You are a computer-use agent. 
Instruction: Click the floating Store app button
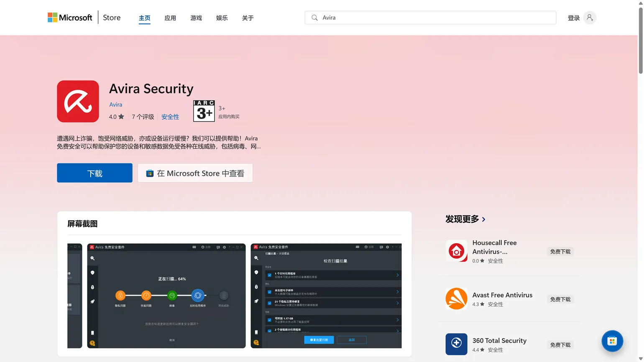pyautogui.click(x=612, y=341)
